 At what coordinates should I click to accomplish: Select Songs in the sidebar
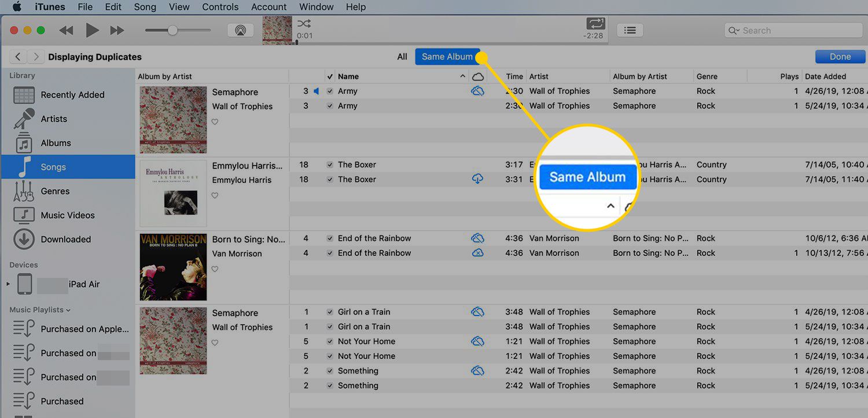68,167
